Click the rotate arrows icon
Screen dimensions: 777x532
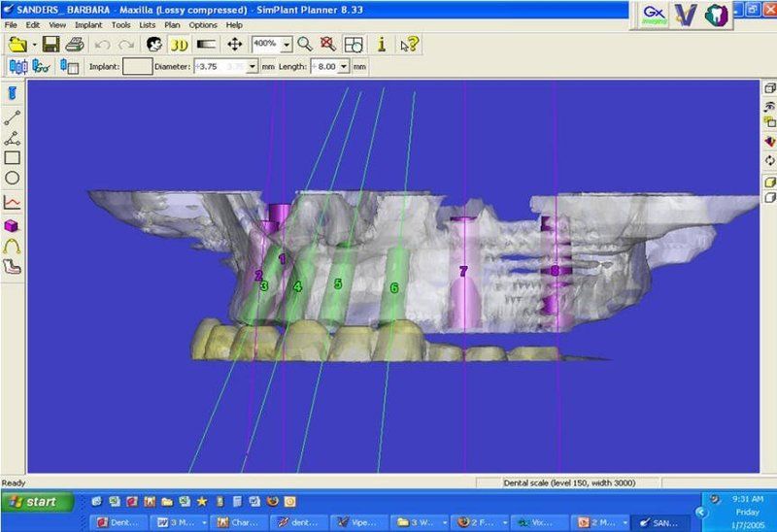(x=769, y=160)
